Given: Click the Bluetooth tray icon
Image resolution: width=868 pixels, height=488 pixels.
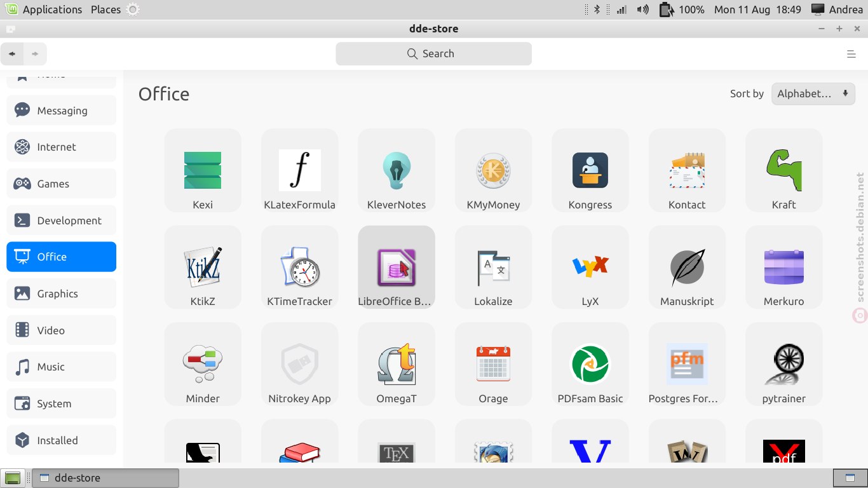Looking at the screenshot, I should click(597, 10).
